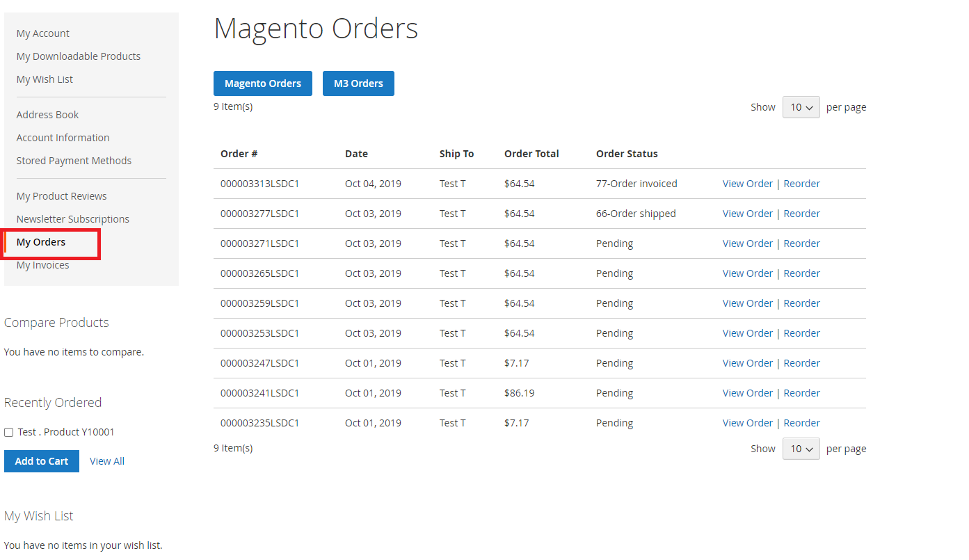The width and height of the screenshot is (969, 560).
Task: View Order for 000003247LSDC1
Action: [748, 363]
